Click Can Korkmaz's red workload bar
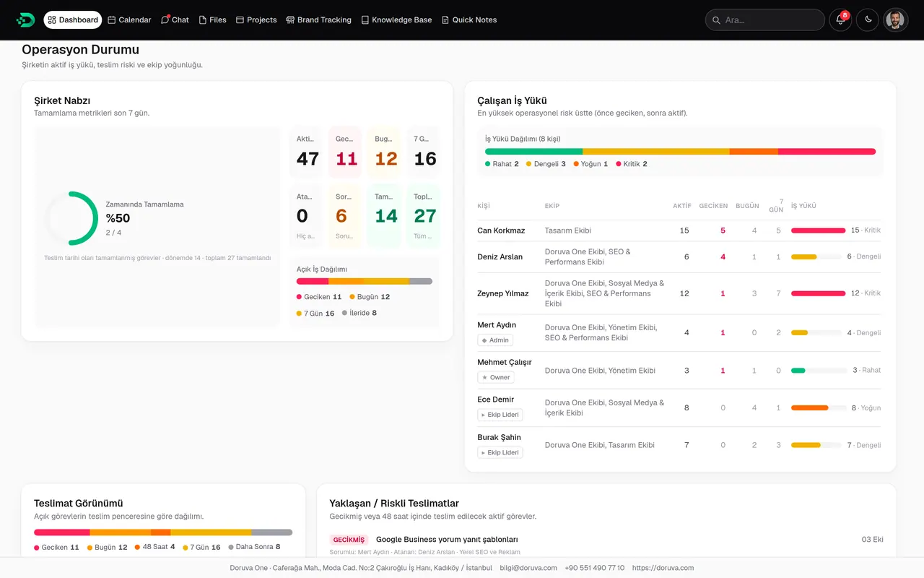Viewport: 924px width, 578px height. 819,230
